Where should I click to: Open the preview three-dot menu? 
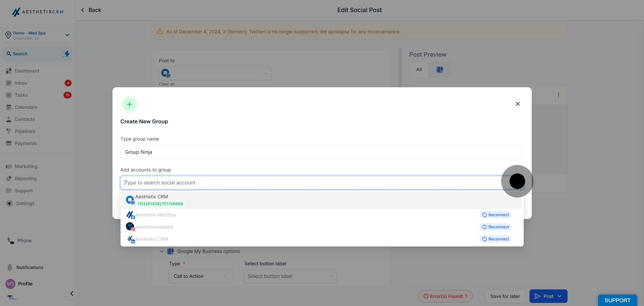[558, 95]
